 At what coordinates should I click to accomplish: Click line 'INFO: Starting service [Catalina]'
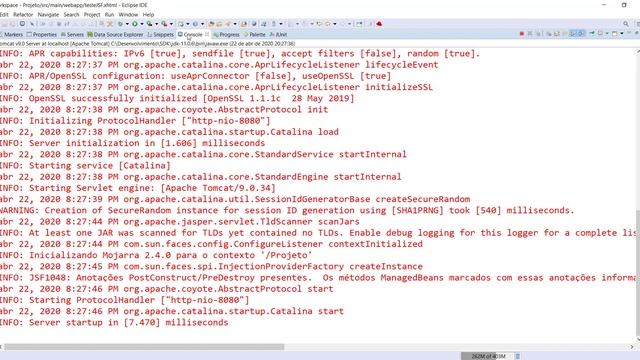tap(85, 166)
